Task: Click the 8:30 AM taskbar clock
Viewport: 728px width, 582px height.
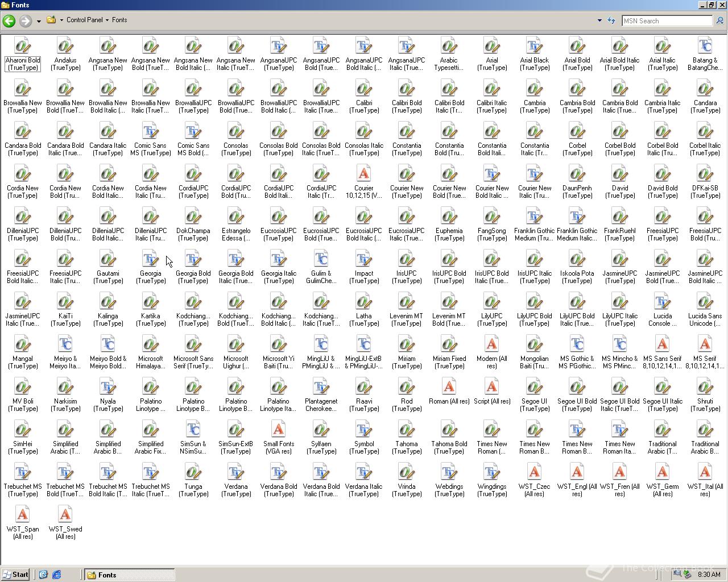Action: coord(709,575)
